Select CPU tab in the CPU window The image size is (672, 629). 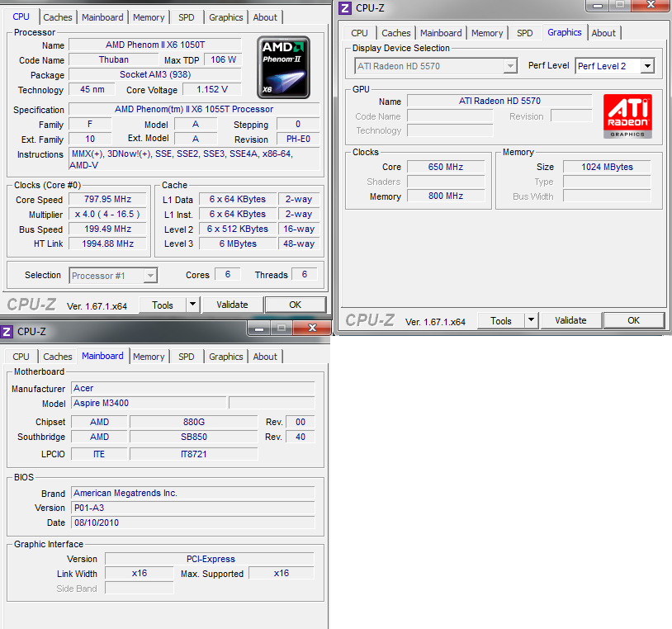click(21, 17)
